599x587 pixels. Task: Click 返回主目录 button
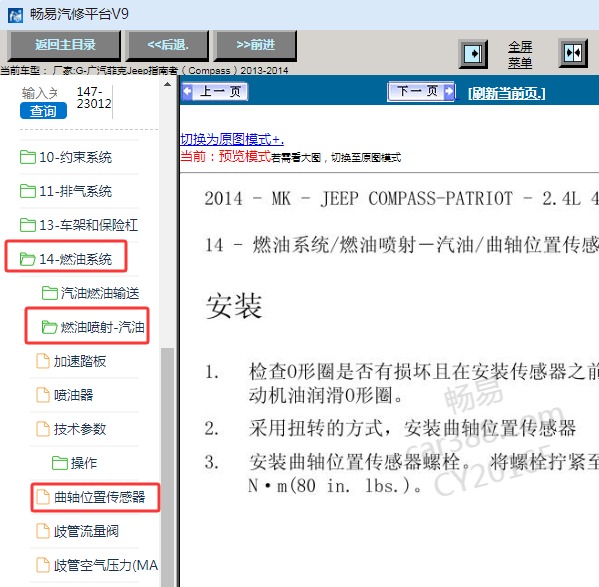(x=64, y=45)
